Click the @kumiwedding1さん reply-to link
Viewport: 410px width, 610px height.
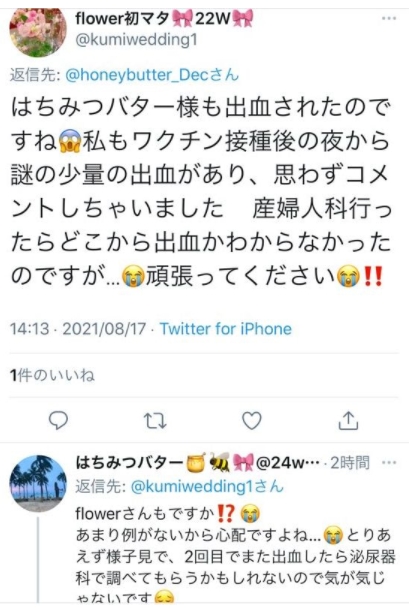[207, 486]
